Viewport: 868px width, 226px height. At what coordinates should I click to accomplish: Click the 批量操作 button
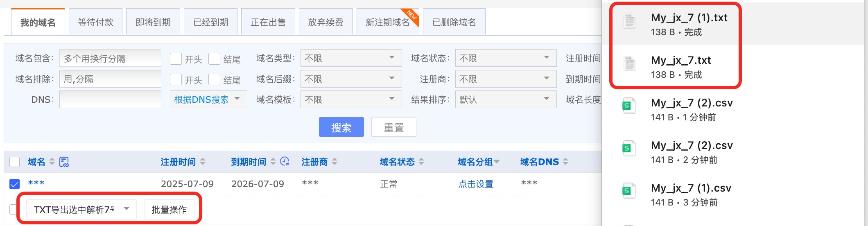[169, 210]
